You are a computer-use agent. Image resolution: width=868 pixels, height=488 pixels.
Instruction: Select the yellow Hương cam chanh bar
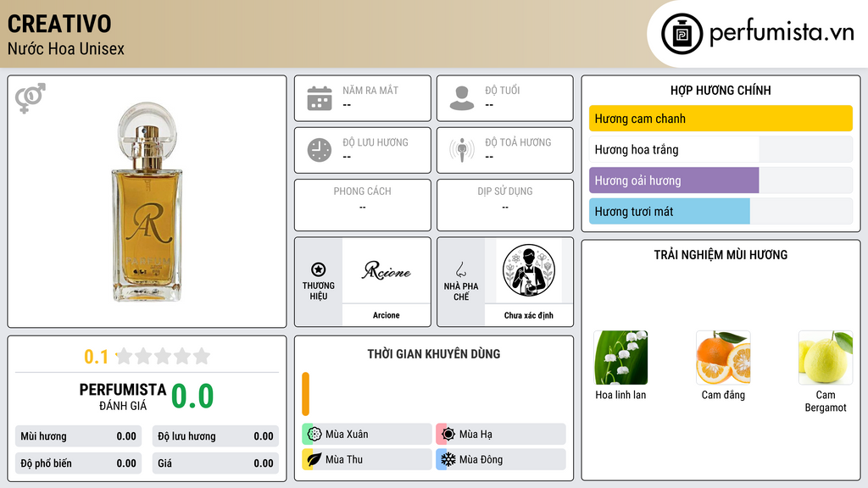721,119
